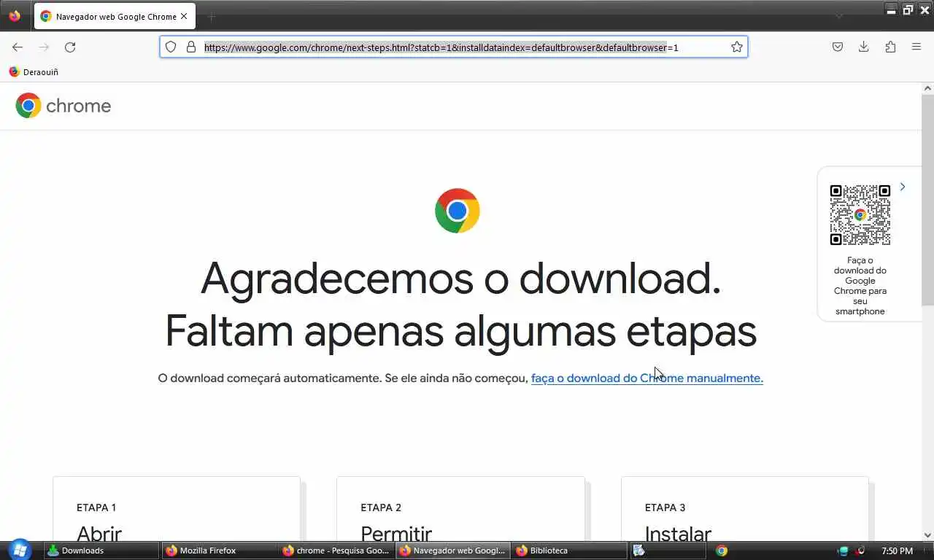This screenshot has height=560, width=934.
Task: Click the unnamed installer taskbar item
Action: click(668, 551)
